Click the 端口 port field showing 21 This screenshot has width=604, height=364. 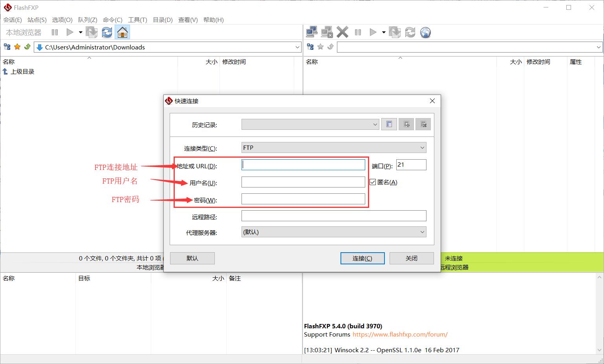pyautogui.click(x=411, y=165)
